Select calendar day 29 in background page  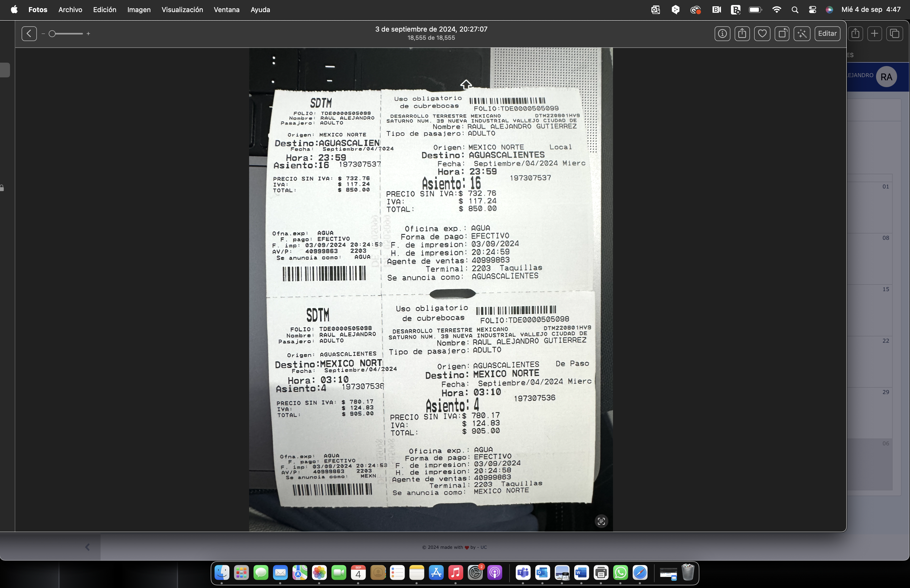tap(886, 392)
